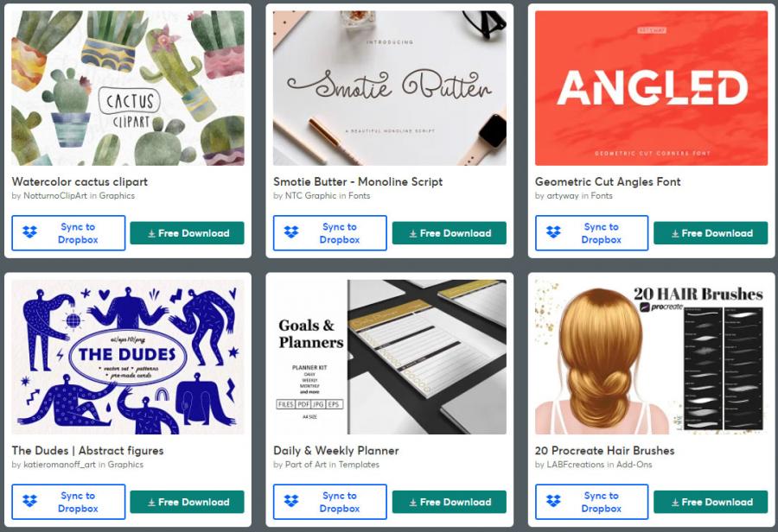
Task: Open the Add-Ons category link under Hair Brushes
Action: tap(635, 465)
